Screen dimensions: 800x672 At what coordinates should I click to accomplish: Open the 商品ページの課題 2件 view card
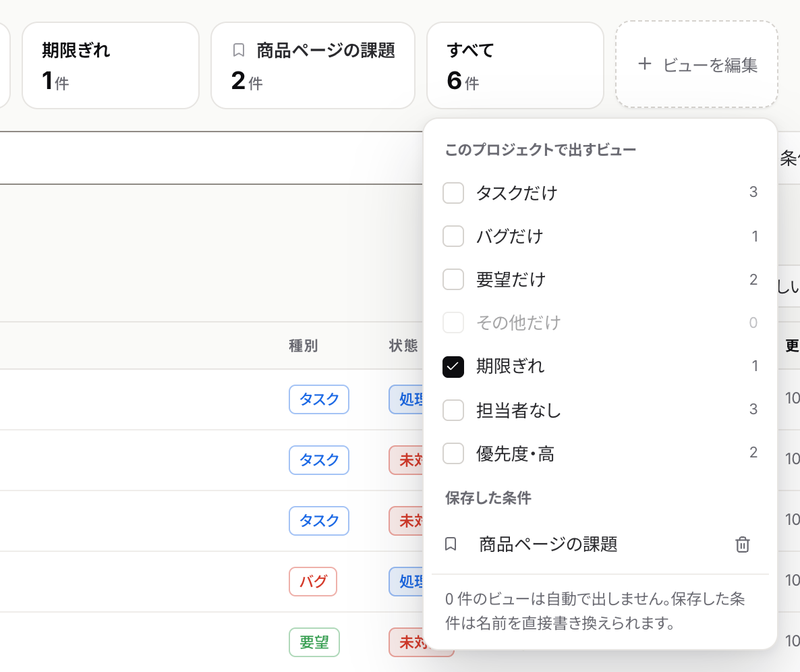click(313, 65)
